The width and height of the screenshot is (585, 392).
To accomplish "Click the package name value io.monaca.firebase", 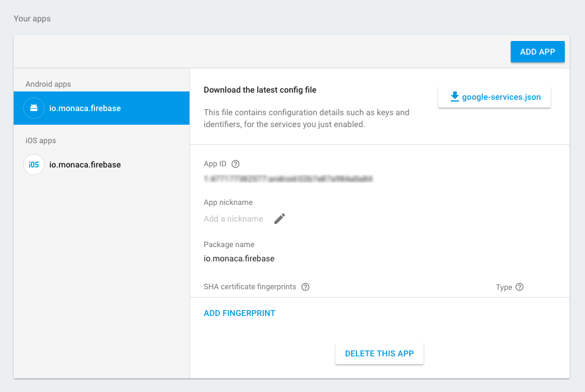I will pos(239,258).
